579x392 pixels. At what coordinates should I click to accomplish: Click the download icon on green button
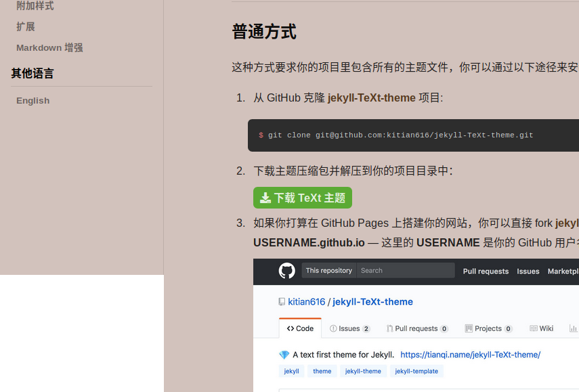[265, 198]
